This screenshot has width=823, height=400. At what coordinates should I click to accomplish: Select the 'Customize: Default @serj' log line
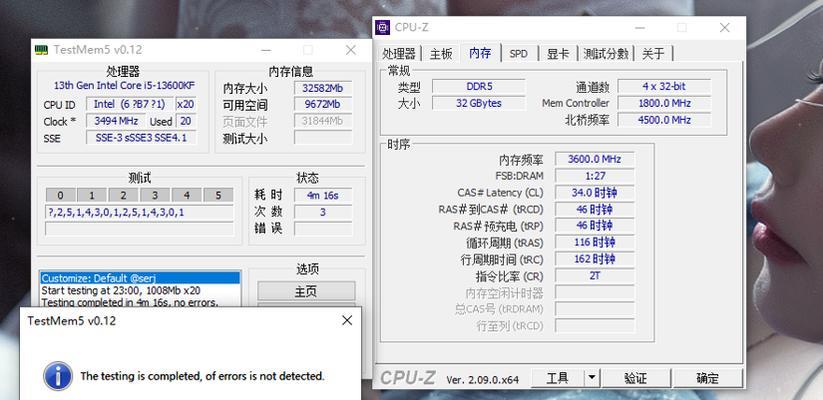140,278
